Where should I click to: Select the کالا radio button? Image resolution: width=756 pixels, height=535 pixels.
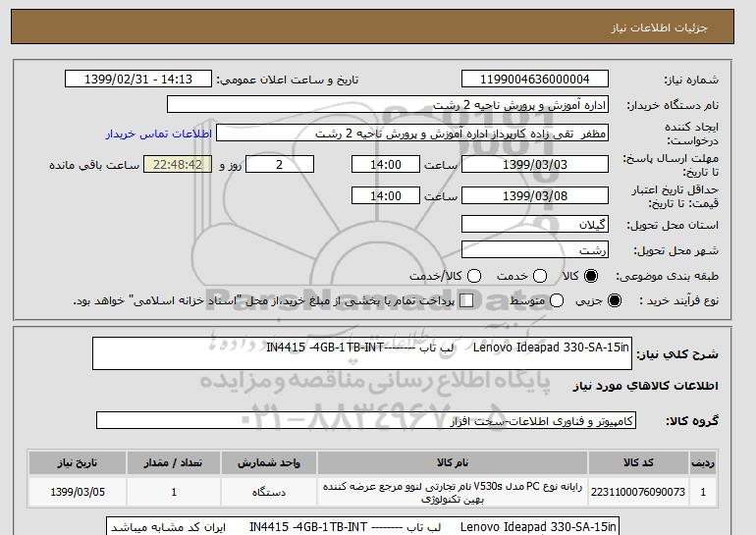pyautogui.click(x=590, y=276)
